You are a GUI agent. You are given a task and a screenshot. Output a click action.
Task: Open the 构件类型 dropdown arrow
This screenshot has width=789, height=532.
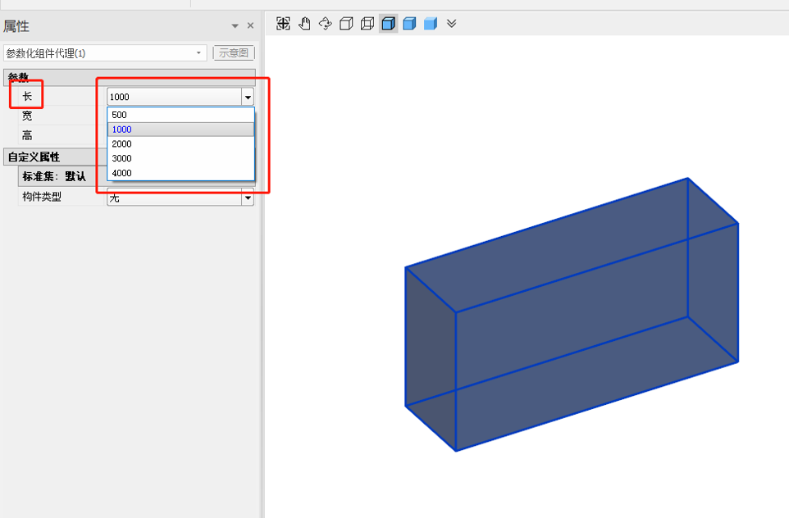pyautogui.click(x=248, y=198)
